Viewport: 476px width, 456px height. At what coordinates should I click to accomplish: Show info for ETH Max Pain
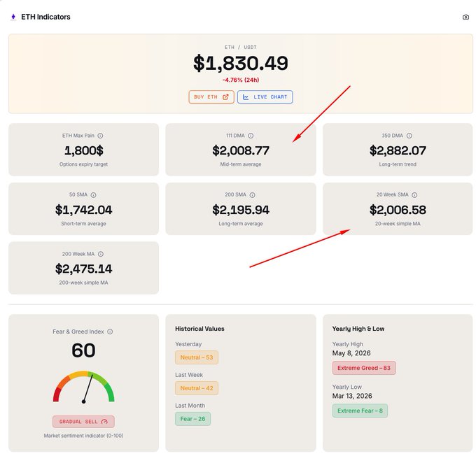100,136
